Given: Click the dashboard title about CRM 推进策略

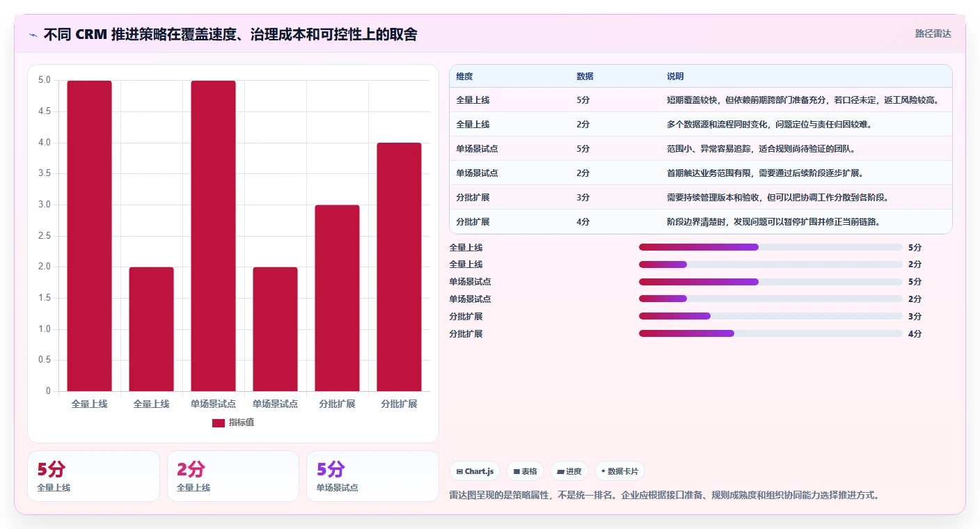Looking at the screenshot, I should (x=230, y=34).
